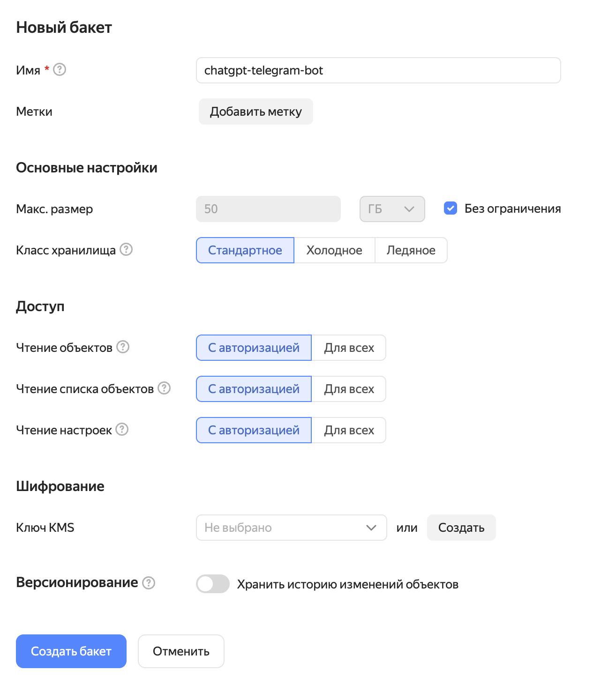Viewport: 601px width, 700px height.
Task: View help tooltip for Версионирование
Action: point(149,583)
